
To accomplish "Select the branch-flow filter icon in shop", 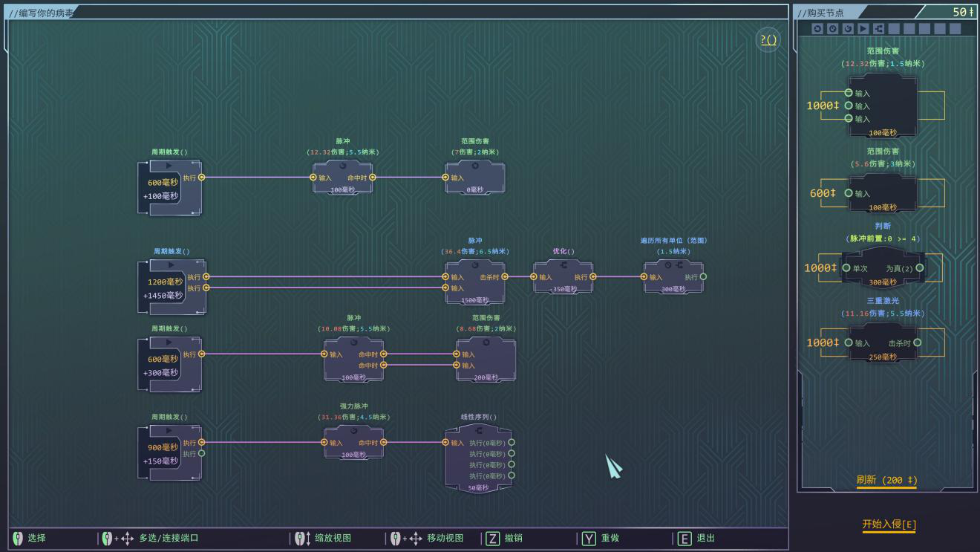I will tap(879, 29).
